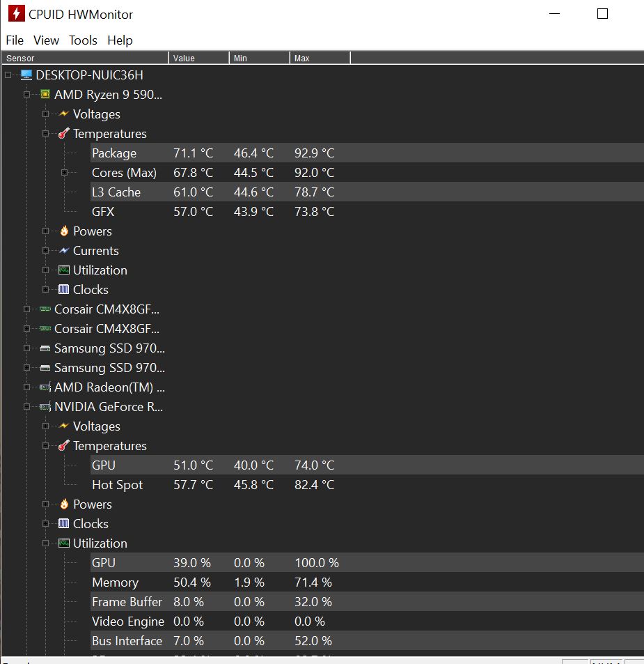Viewport: 644px width, 664px height.
Task: Collapse Temperatures under NVIDIA GeForce
Action: coord(45,445)
